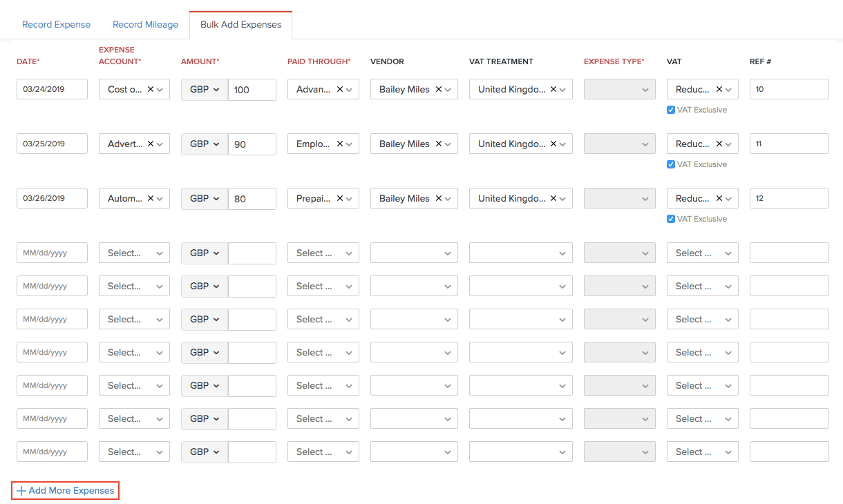Switch to the Record Expense tab

point(56,25)
